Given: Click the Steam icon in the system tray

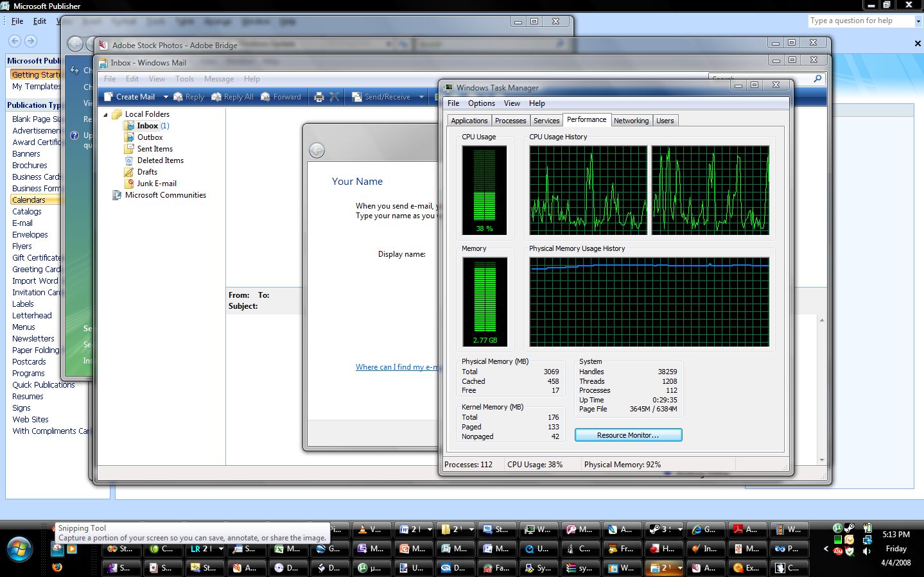Looking at the screenshot, I should click(x=850, y=528).
